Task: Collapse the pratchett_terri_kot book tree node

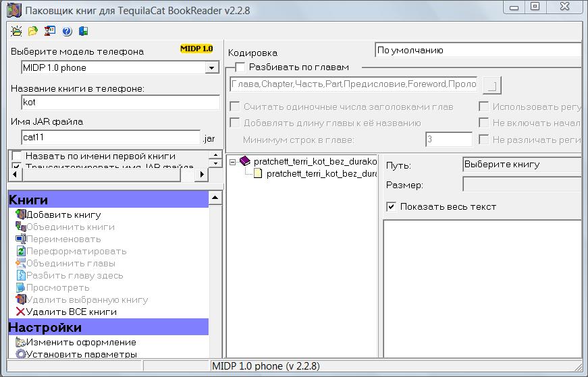Action: click(x=233, y=162)
